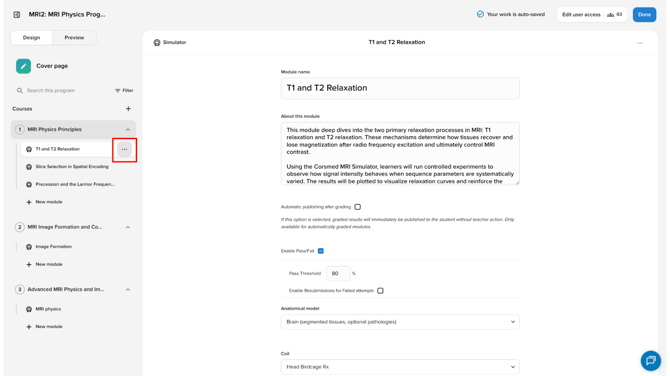Click the Precession and Larmor module icon
Image resolution: width=670 pixels, height=376 pixels.
tap(29, 185)
